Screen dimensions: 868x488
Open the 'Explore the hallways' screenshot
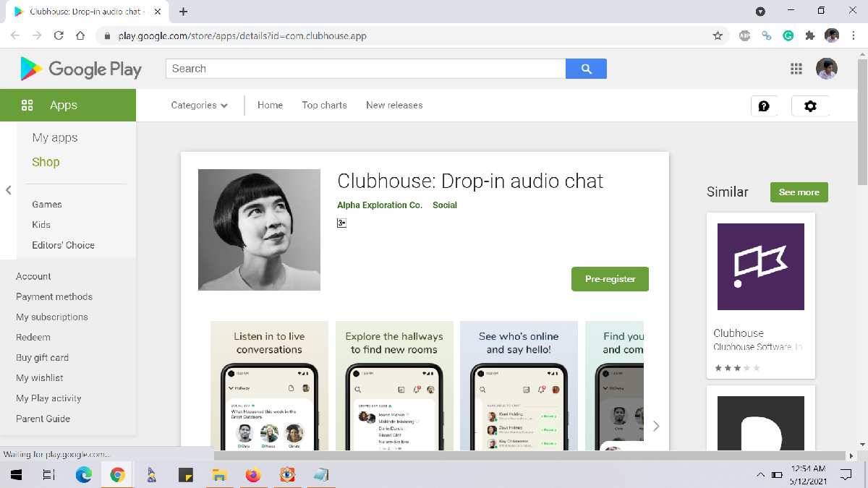pyautogui.click(x=394, y=385)
